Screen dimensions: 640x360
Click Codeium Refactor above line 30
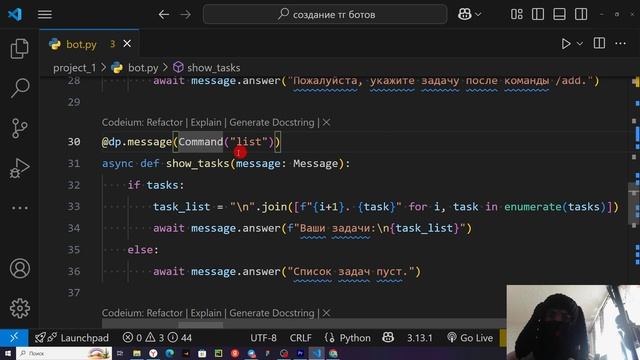coord(164,122)
